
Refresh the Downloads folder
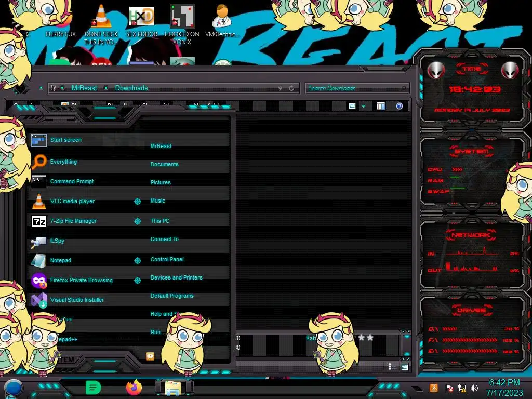291,88
